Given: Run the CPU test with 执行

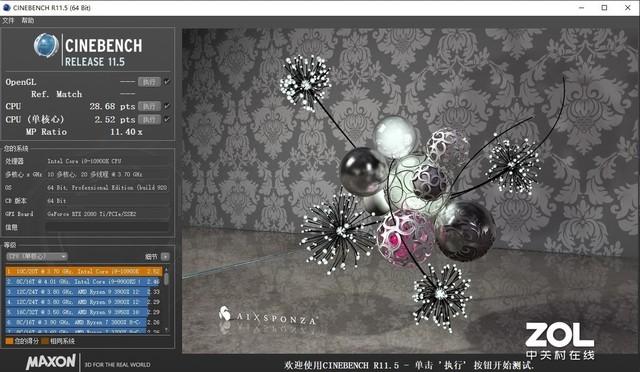Looking at the screenshot, I should point(149,106).
